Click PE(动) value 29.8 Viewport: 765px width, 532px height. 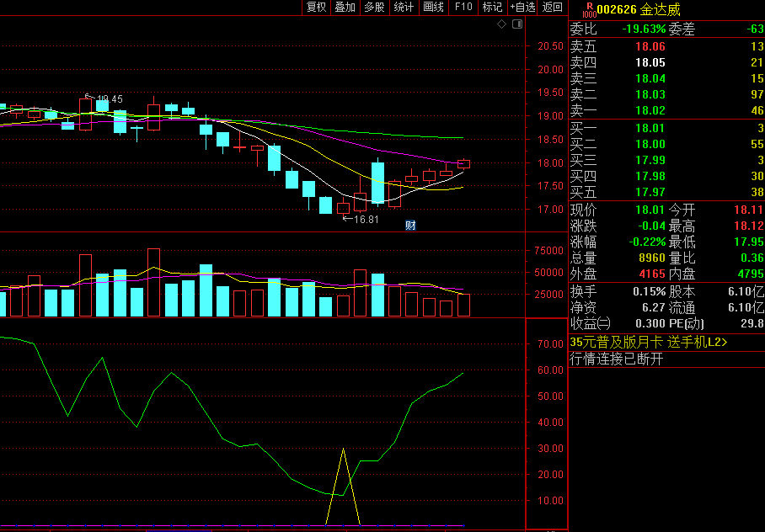point(754,324)
